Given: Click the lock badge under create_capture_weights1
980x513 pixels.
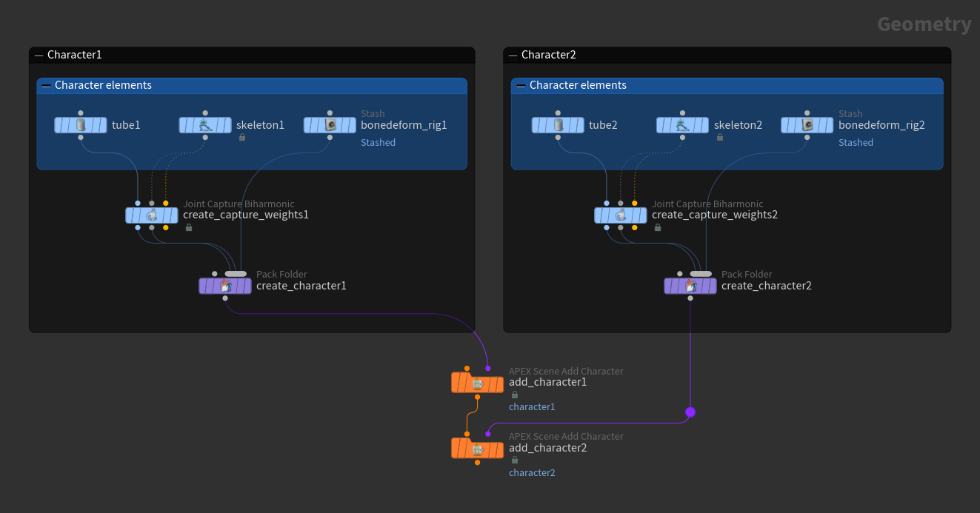Looking at the screenshot, I should (188, 228).
